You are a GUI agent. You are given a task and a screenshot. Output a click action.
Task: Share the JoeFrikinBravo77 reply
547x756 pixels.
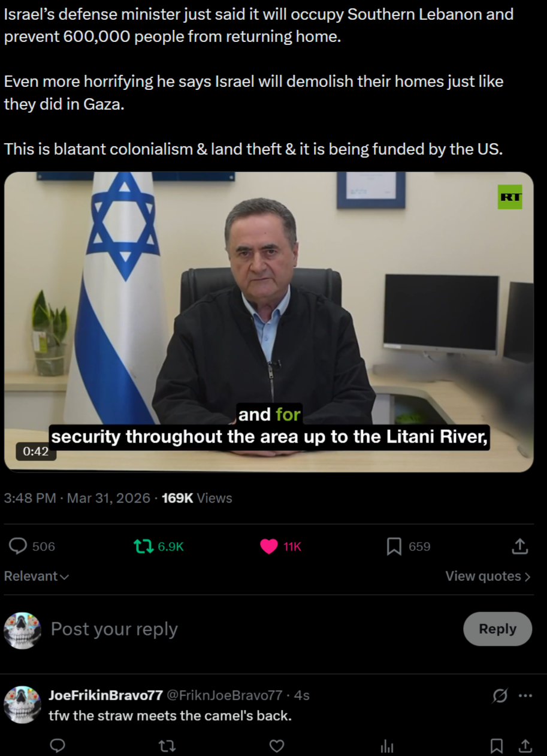pyautogui.click(x=525, y=746)
